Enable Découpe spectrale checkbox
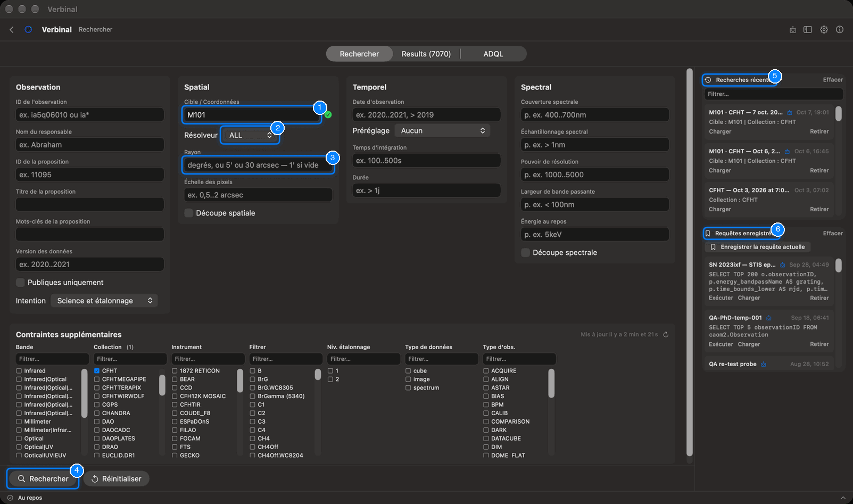This screenshot has width=853, height=504. click(525, 253)
